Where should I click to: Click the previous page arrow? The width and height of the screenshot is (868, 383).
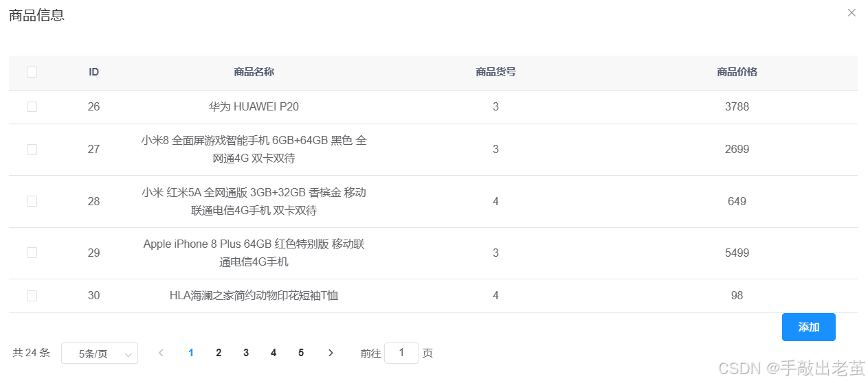[x=161, y=353]
